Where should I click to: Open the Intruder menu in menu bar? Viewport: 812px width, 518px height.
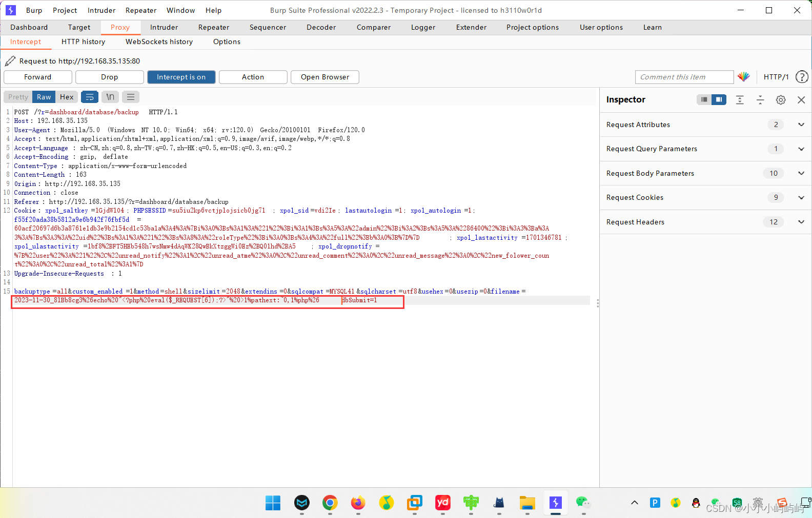point(101,10)
